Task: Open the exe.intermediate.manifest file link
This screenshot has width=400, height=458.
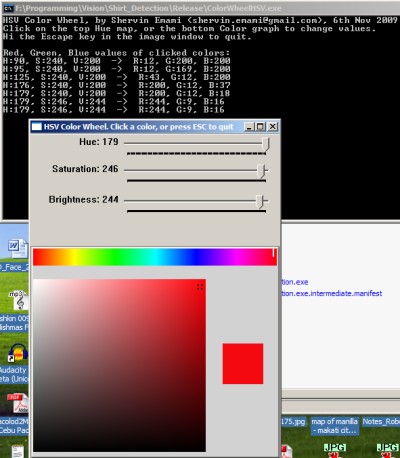Action: (x=332, y=293)
